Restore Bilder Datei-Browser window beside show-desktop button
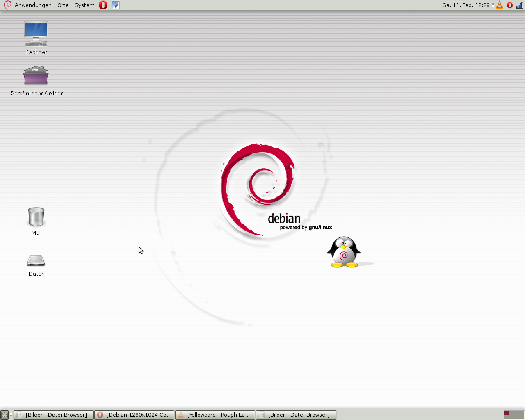 [53, 415]
